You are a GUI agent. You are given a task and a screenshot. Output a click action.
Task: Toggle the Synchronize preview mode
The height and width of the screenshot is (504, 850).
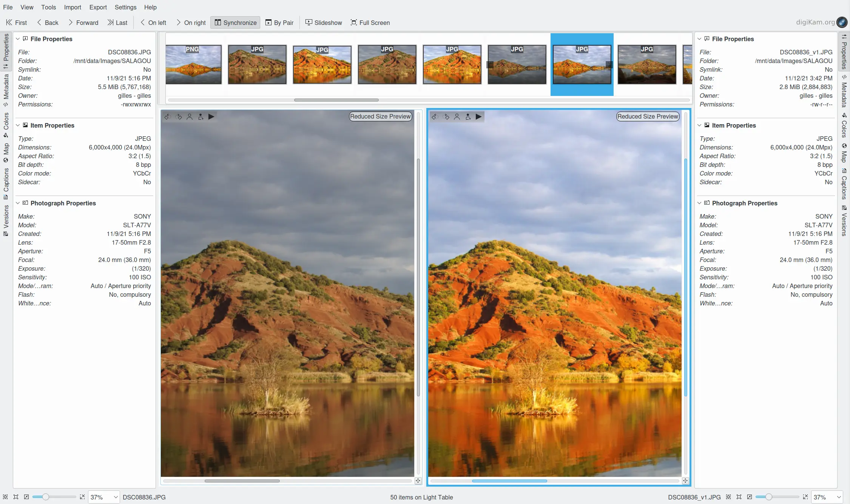click(x=235, y=23)
